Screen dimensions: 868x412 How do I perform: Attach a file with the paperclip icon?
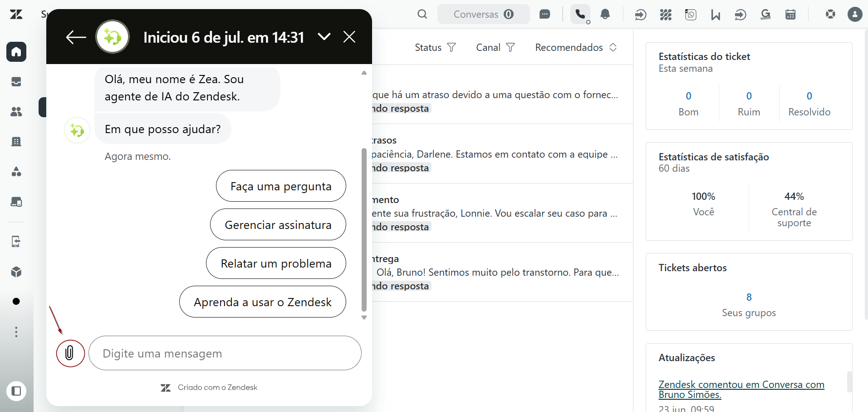pos(70,353)
